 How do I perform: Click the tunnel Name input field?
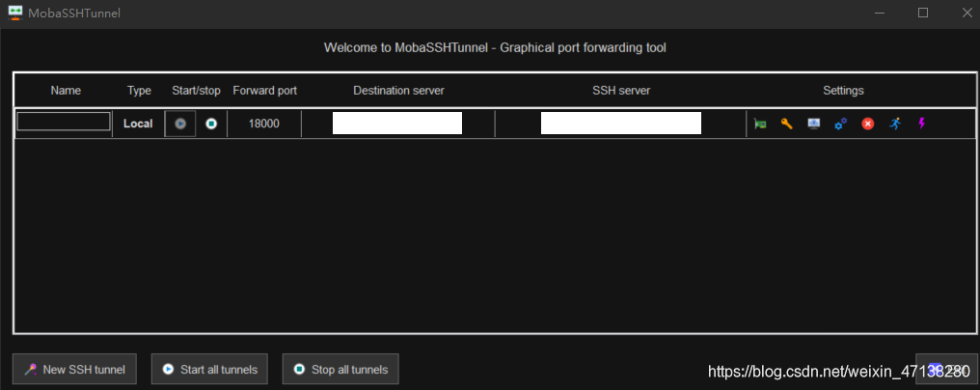click(64, 122)
